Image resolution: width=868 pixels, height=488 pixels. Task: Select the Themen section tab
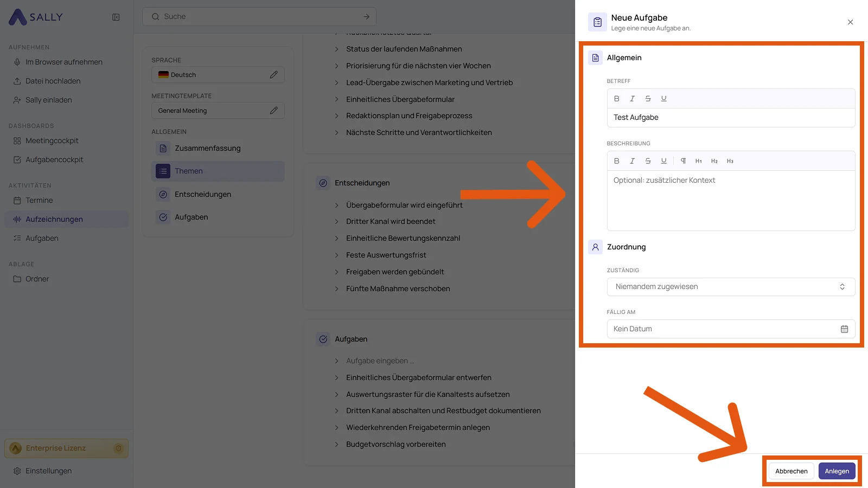click(218, 171)
